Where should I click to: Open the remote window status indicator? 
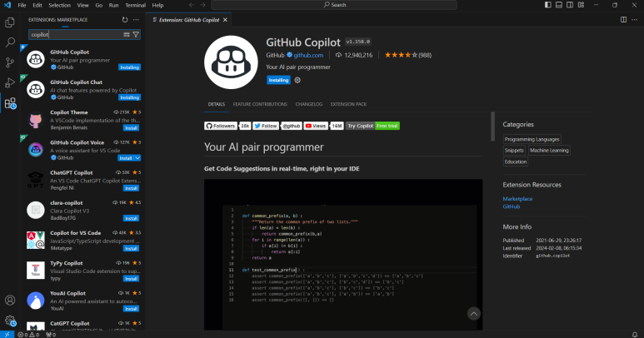point(7,335)
